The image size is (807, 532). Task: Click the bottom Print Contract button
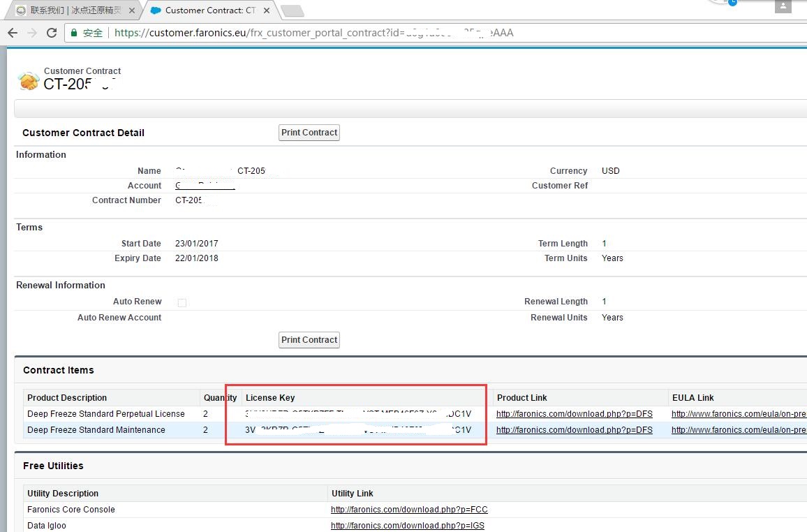(309, 340)
